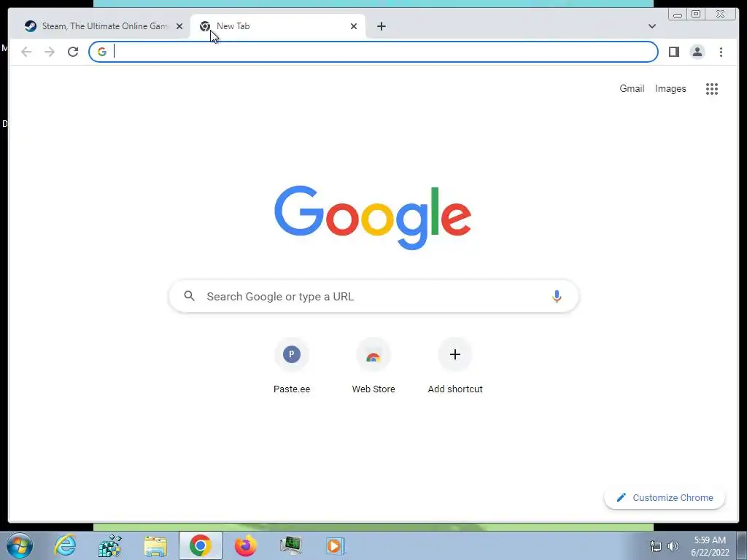Go back to the previous page
747x560 pixels.
[26, 52]
